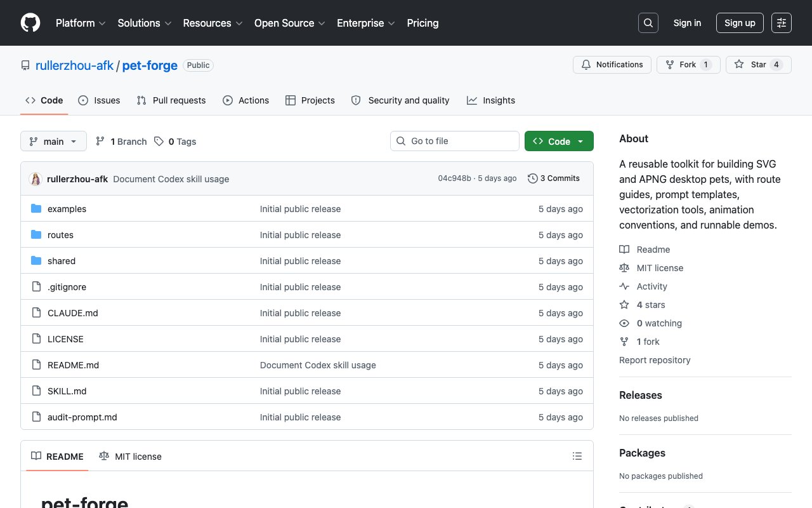Open the Pricing page
This screenshot has height=508, width=812.
(422, 23)
